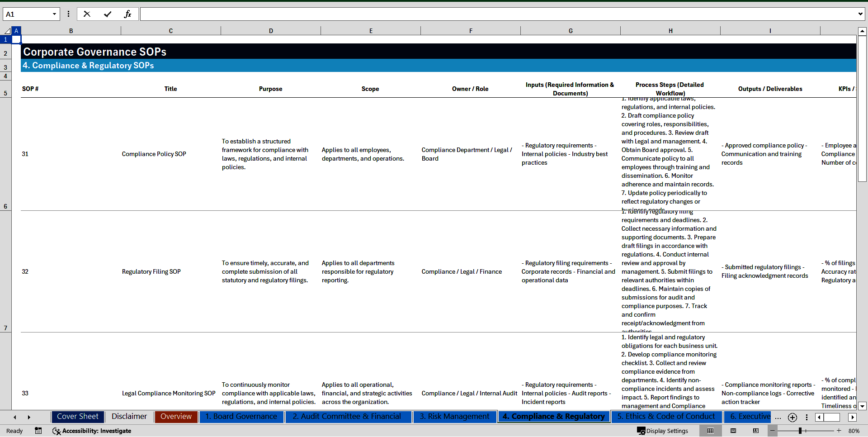This screenshot has width=868, height=437.
Task: Click the zoom in plus button
Action: pos(839,431)
